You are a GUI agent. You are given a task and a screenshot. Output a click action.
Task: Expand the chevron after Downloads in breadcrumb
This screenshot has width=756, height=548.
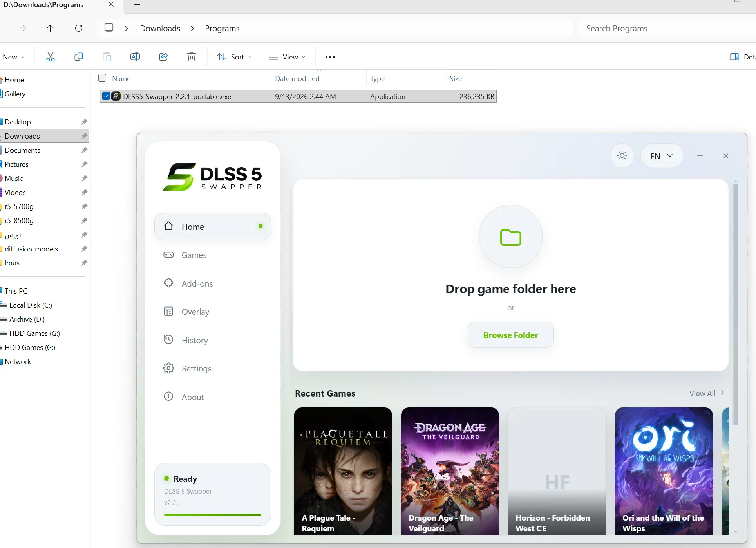tap(192, 29)
